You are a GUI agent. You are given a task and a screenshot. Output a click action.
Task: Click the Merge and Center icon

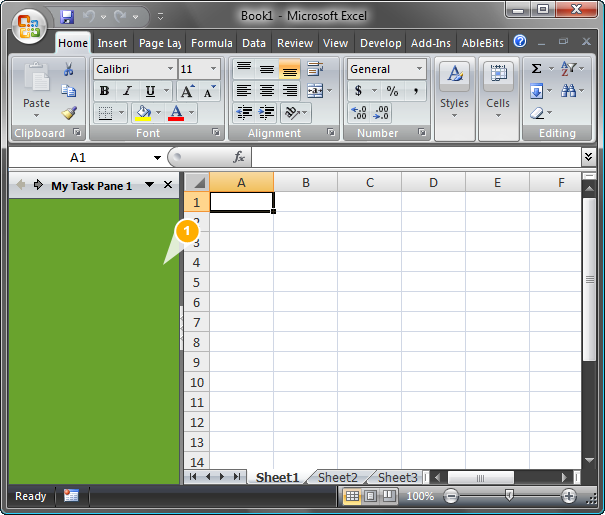[313, 91]
